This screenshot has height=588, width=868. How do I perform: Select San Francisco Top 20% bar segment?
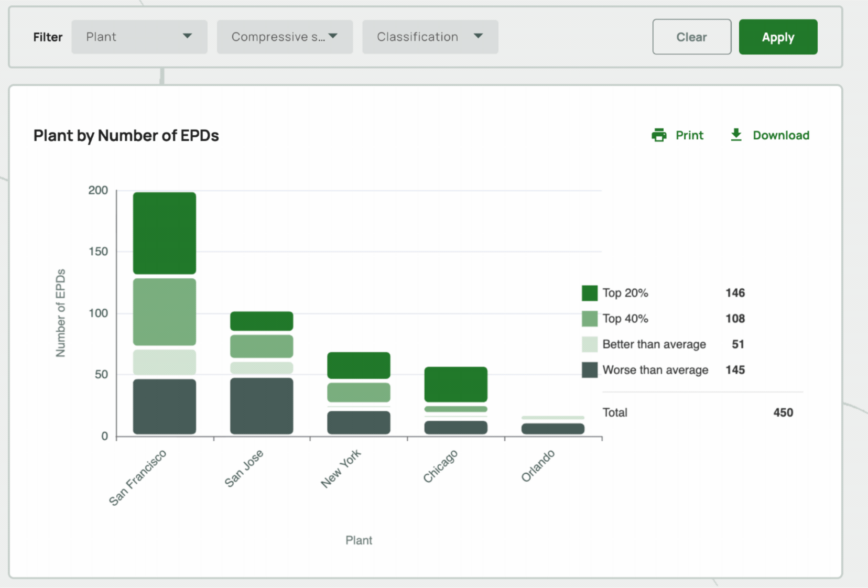pyautogui.click(x=165, y=233)
